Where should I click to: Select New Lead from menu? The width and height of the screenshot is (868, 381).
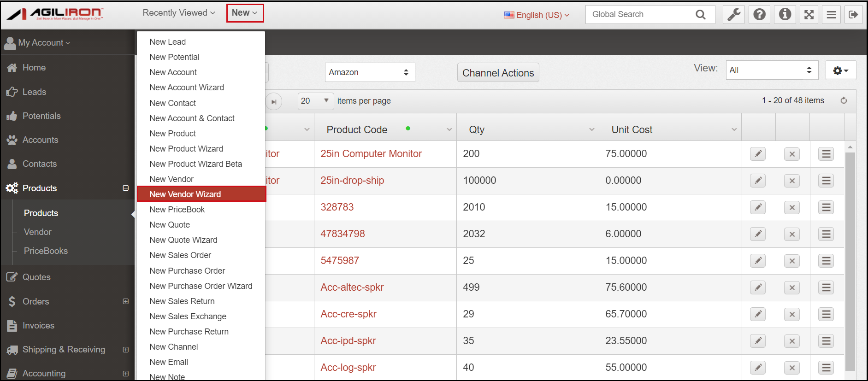(168, 42)
